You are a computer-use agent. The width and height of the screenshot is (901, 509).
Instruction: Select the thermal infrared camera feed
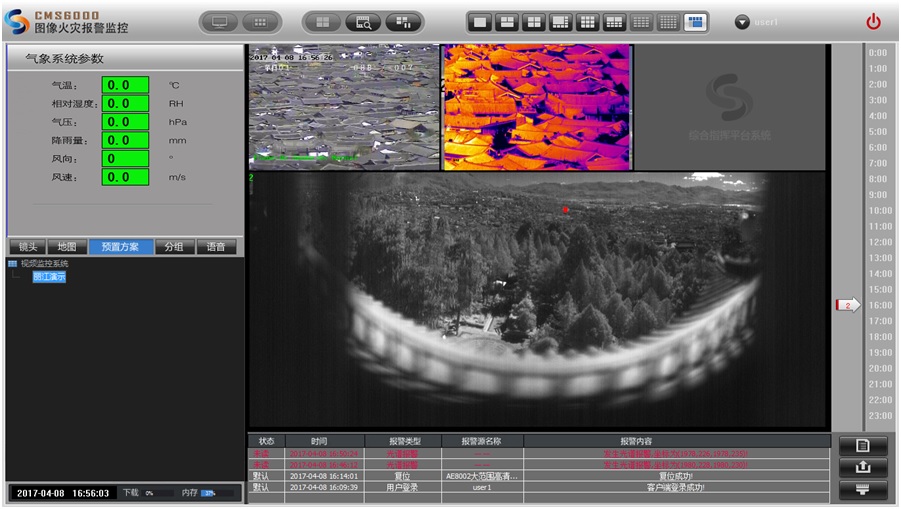point(537,106)
